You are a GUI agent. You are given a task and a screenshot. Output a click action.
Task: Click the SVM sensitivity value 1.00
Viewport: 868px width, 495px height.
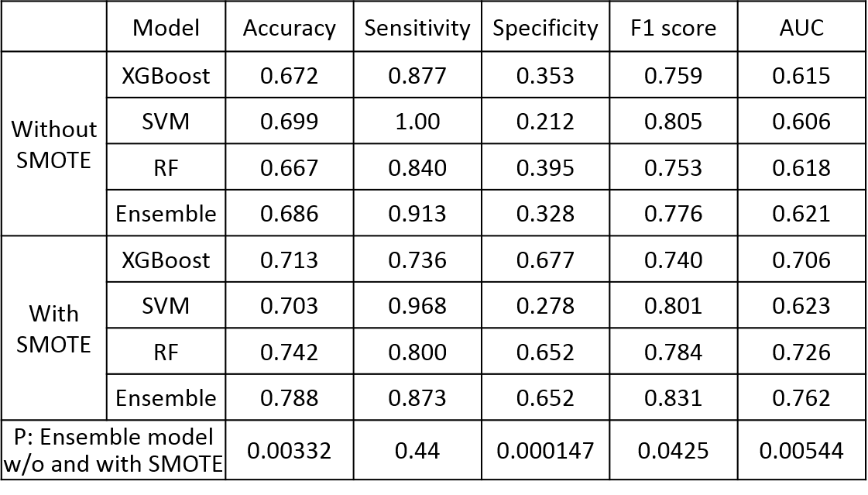click(417, 122)
